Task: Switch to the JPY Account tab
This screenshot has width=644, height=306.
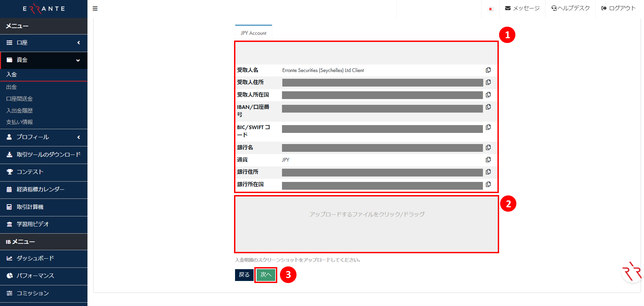Action: pyautogui.click(x=253, y=33)
